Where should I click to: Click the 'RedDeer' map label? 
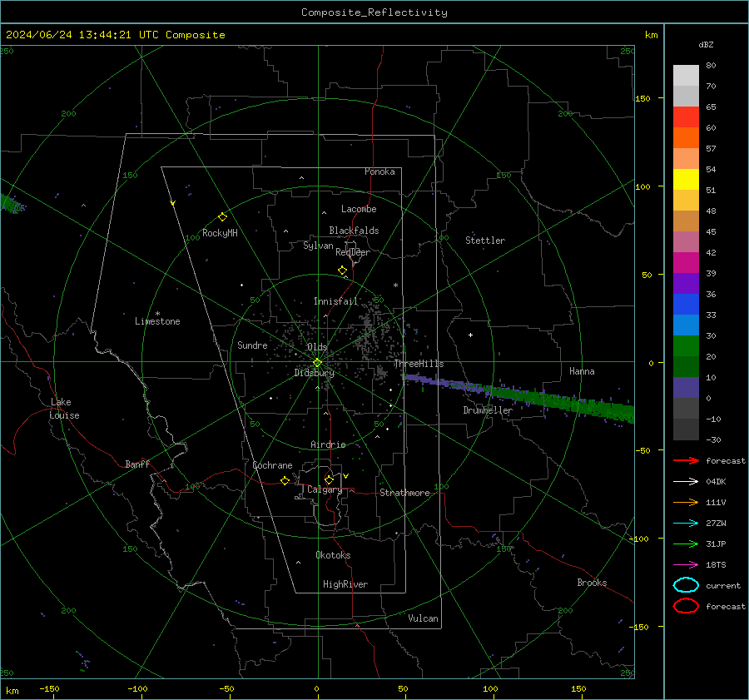click(353, 252)
